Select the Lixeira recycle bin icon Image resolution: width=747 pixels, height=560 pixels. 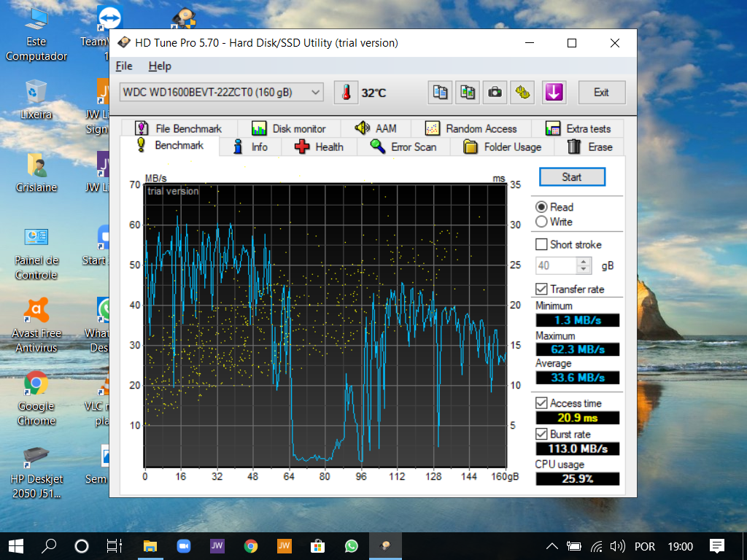coord(36,100)
